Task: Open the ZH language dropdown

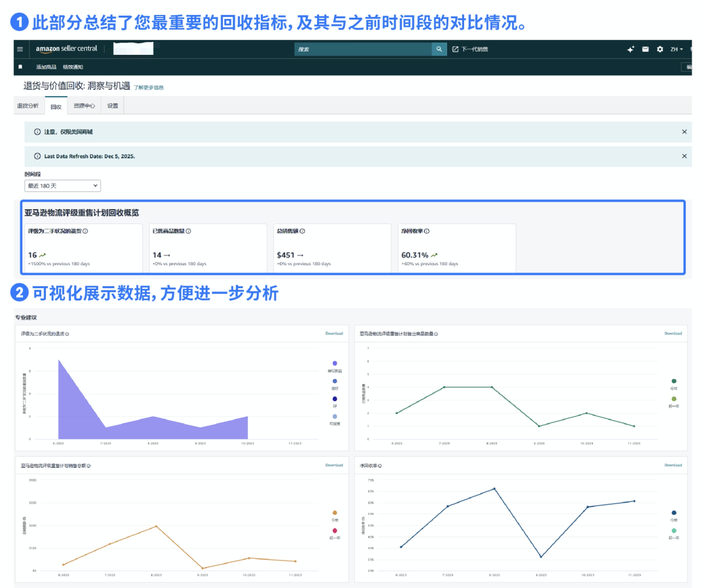Action: point(676,49)
